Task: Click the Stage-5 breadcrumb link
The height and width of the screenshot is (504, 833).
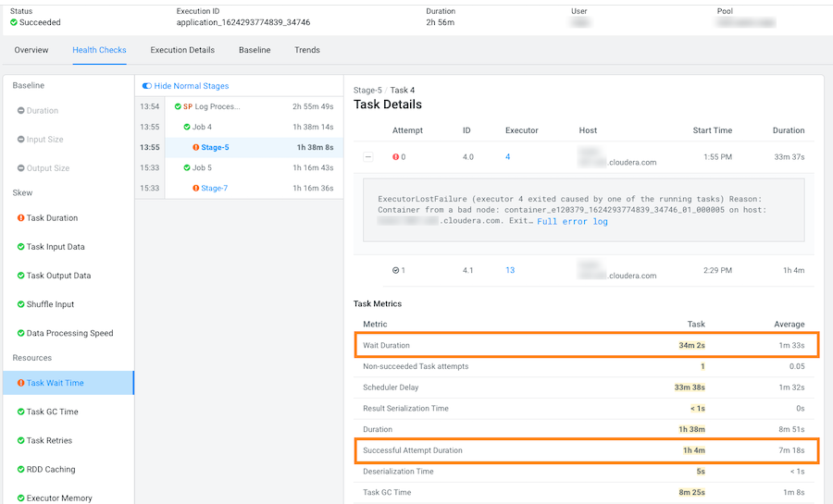Action: 367,90
